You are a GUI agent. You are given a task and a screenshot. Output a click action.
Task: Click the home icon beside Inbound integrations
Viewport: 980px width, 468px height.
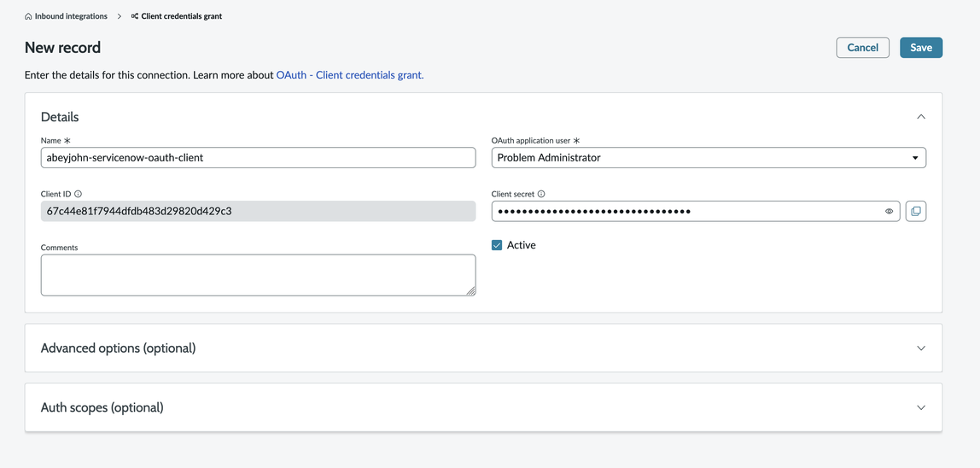[x=28, y=16]
